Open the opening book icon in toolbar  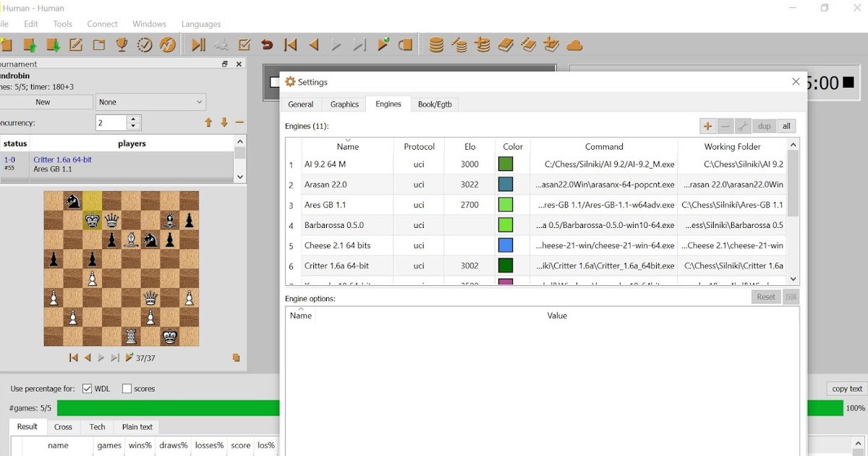[505, 44]
